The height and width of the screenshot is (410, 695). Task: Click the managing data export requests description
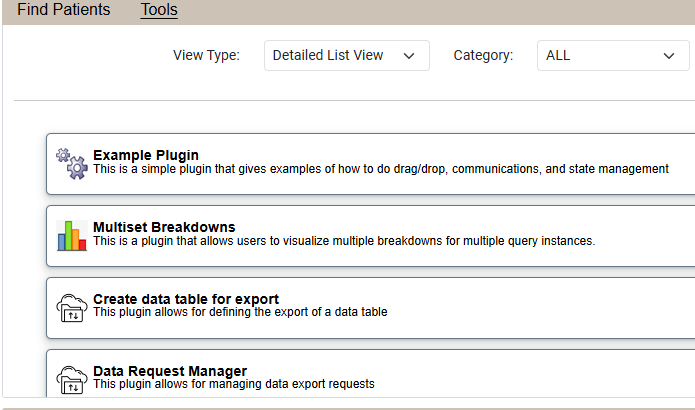pos(233,384)
